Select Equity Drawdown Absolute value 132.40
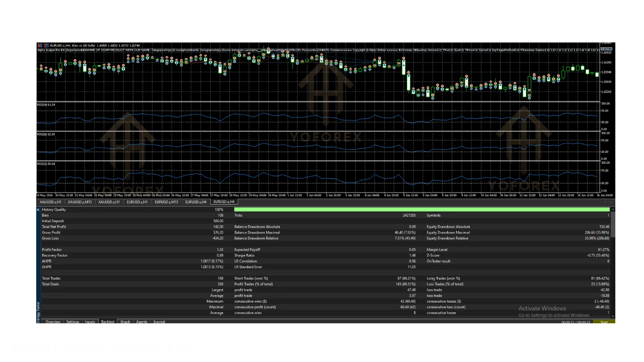The width and height of the screenshot is (644, 362). point(604,227)
